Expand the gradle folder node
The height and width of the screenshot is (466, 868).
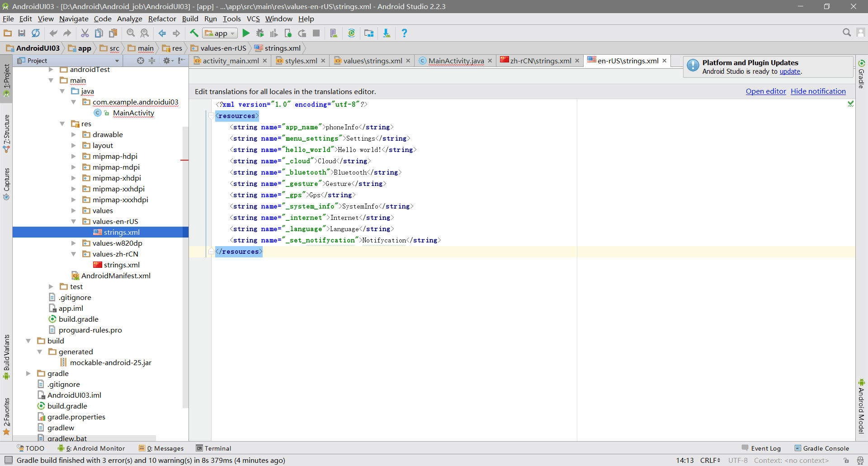point(28,374)
